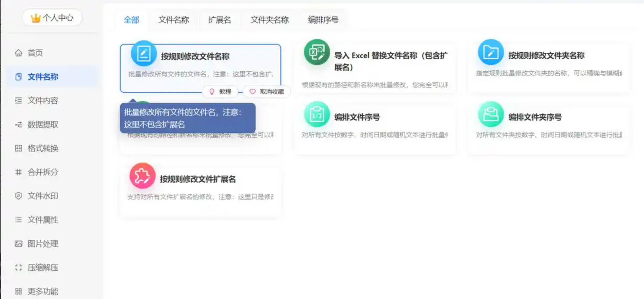Click the 文件内容 sidebar icon
Viewport: 644px width, 299px height.
point(18,101)
